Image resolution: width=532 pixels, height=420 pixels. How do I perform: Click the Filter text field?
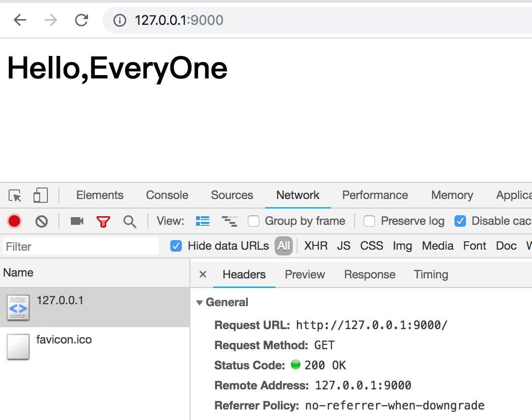coord(81,246)
